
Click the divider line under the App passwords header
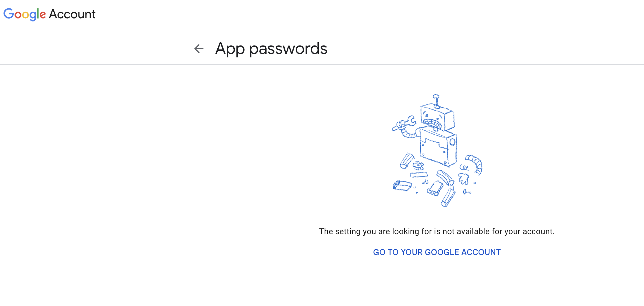(322, 65)
